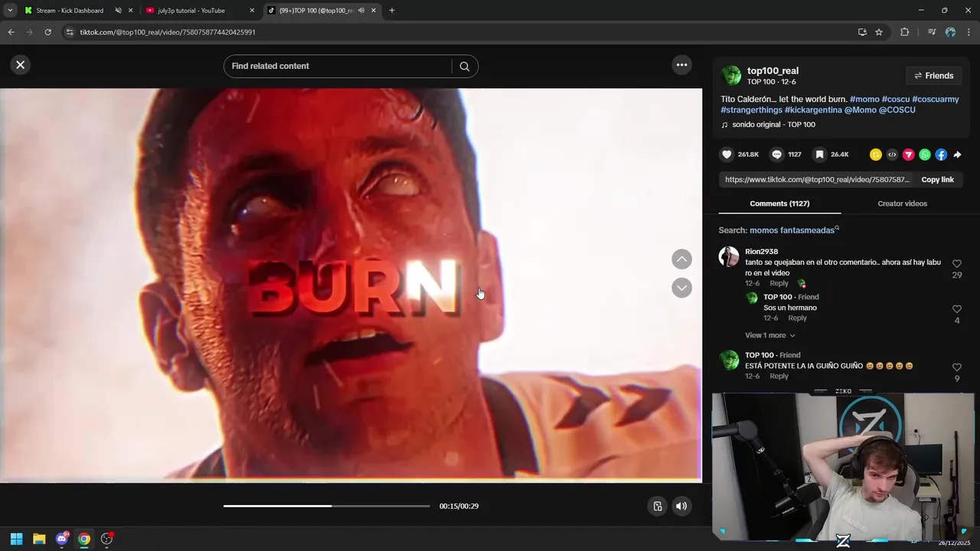This screenshot has height=551, width=980.
Task: Click top100_real profile avatar in header
Action: click(732, 75)
